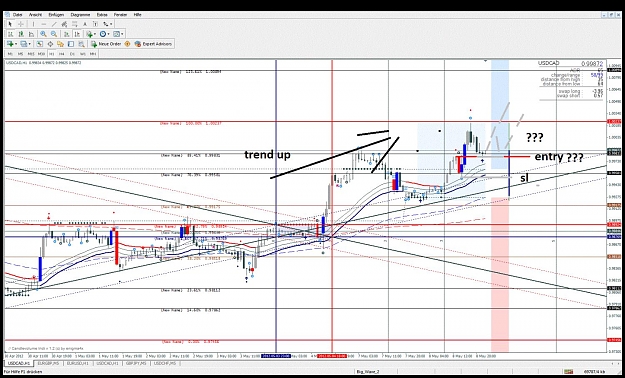Set timeframe to M5
This screenshot has height=378, width=625.
click(21, 54)
